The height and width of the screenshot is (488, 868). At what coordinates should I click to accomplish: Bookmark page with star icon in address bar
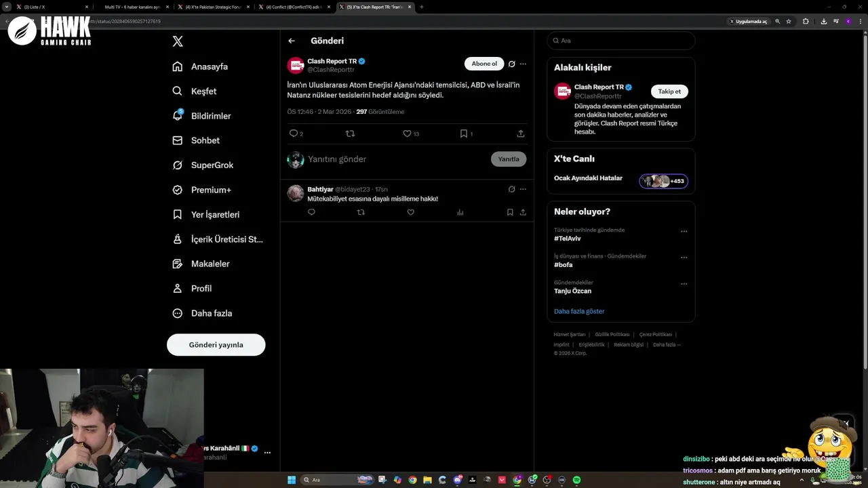pyautogui.click(x=789, y=21)
